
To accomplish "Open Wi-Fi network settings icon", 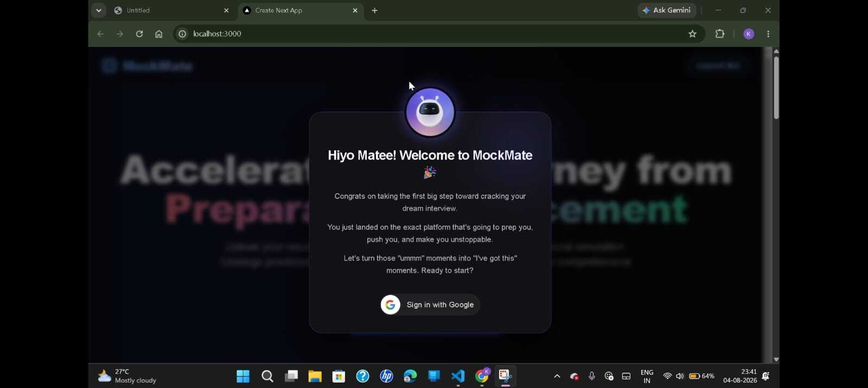I will pos(667,376).
